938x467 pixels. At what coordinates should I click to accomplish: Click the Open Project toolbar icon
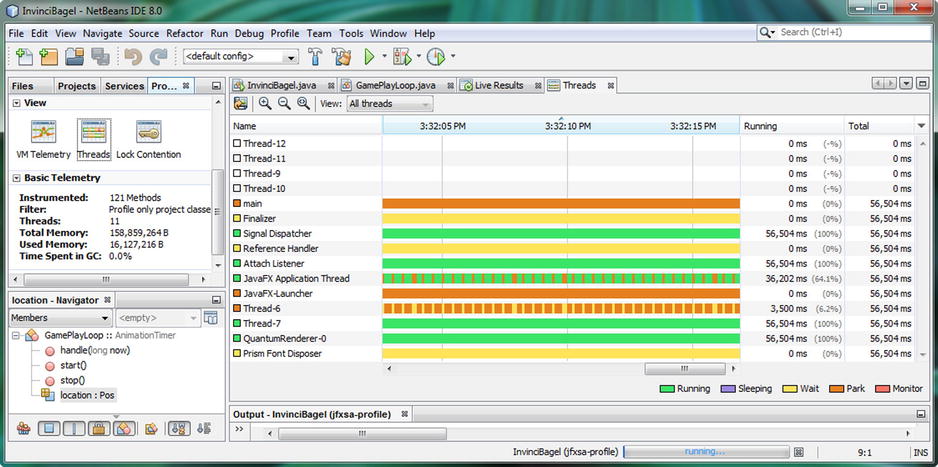pos(75,56)
